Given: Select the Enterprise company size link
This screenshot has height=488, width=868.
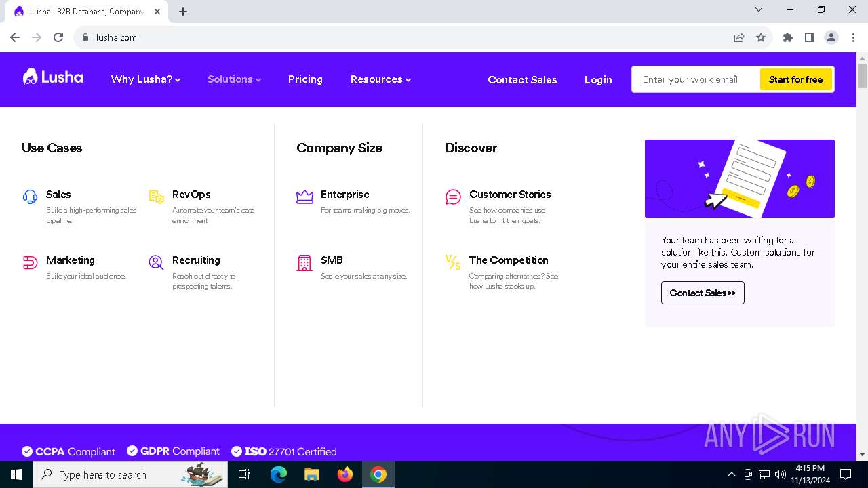Looking at the screenshot, I should [345, 194].
